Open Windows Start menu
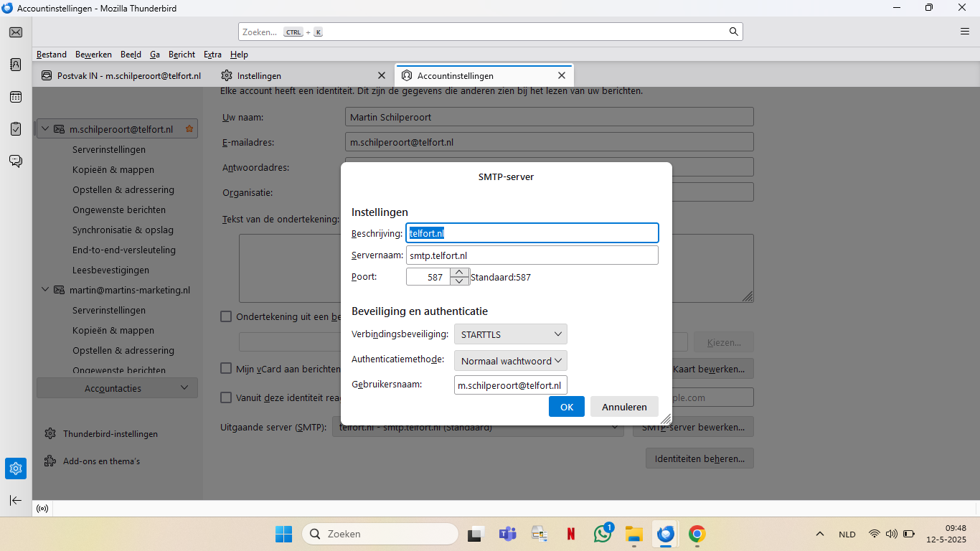This screenshot has height=551, width=980. click(x=283, y=534)
